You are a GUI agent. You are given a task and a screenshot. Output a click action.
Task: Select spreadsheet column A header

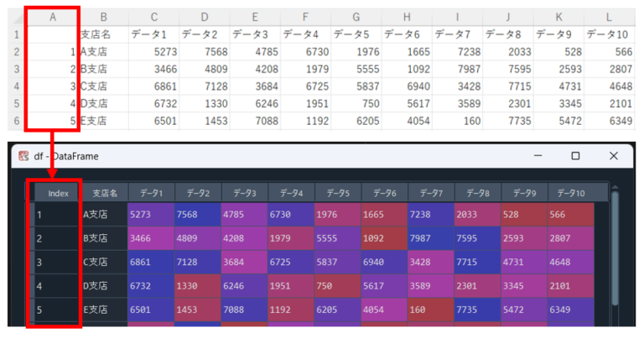(53, 17)
